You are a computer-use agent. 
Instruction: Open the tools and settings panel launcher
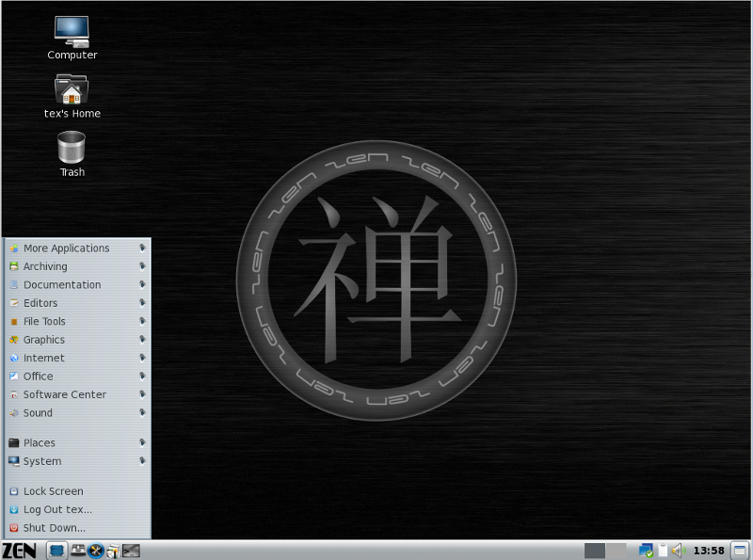tap(96, 551)
